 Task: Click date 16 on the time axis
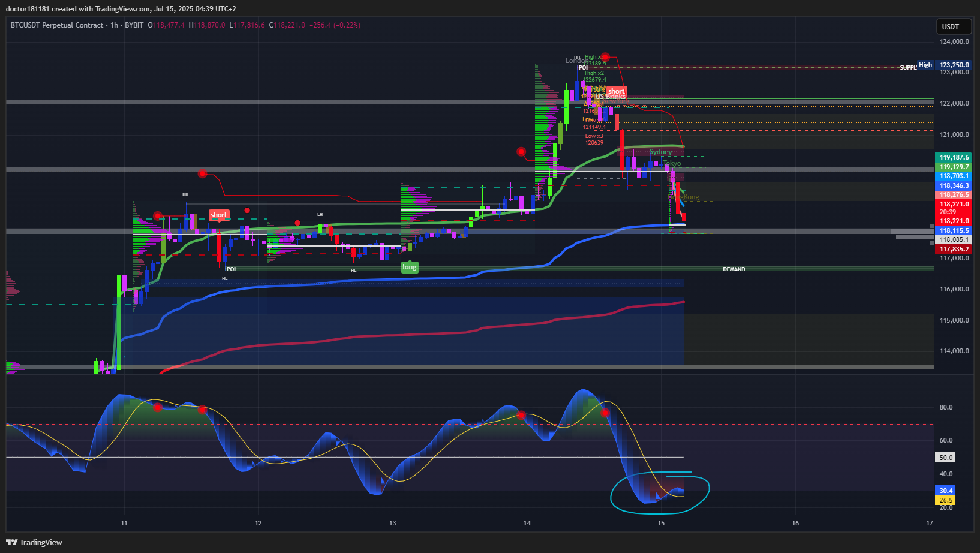pos(795,523)
